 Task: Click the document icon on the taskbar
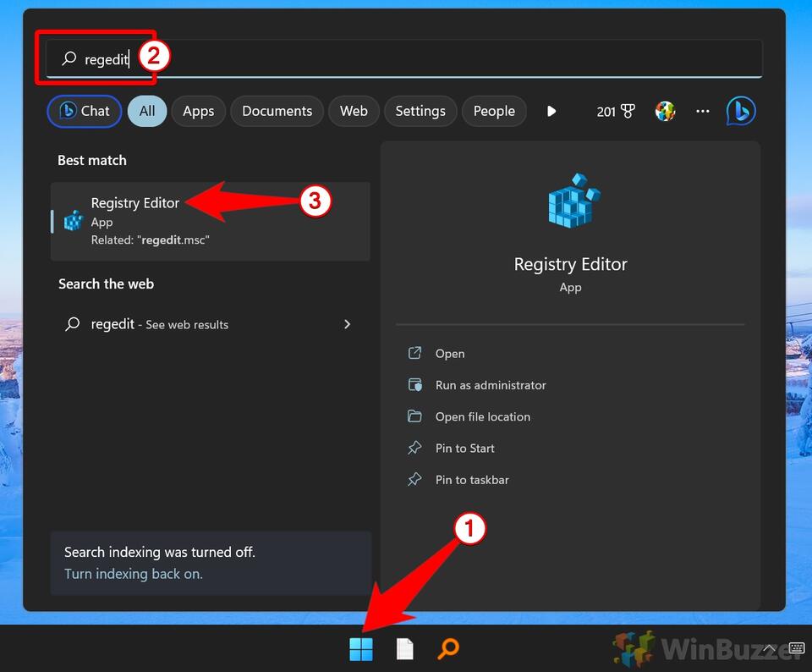pos(404,648)
